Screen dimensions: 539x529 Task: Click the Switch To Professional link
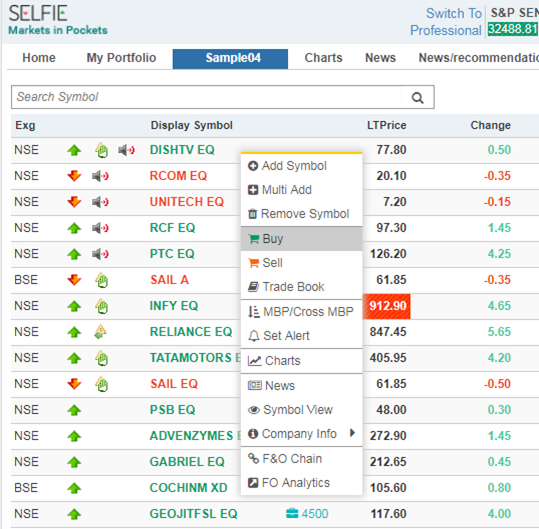[x=446, y=22]
